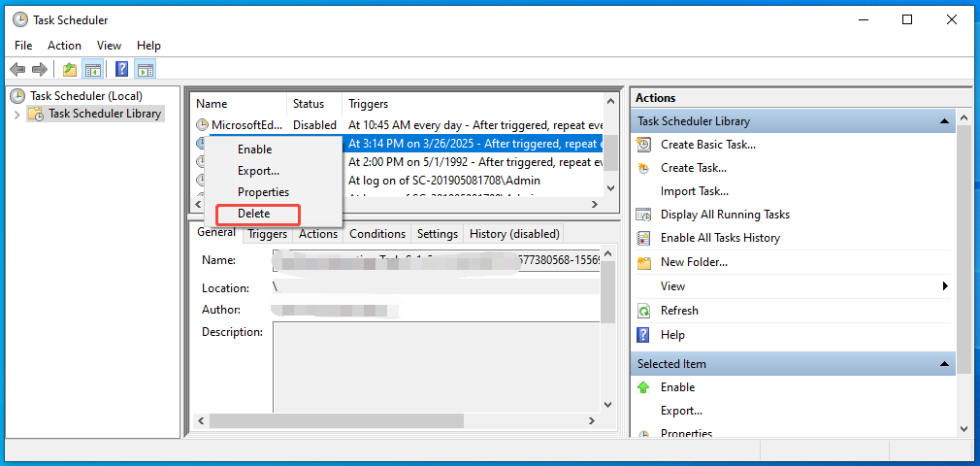
Task: Select Task Scheduler (Local) tree root
Action: [86, 96]
